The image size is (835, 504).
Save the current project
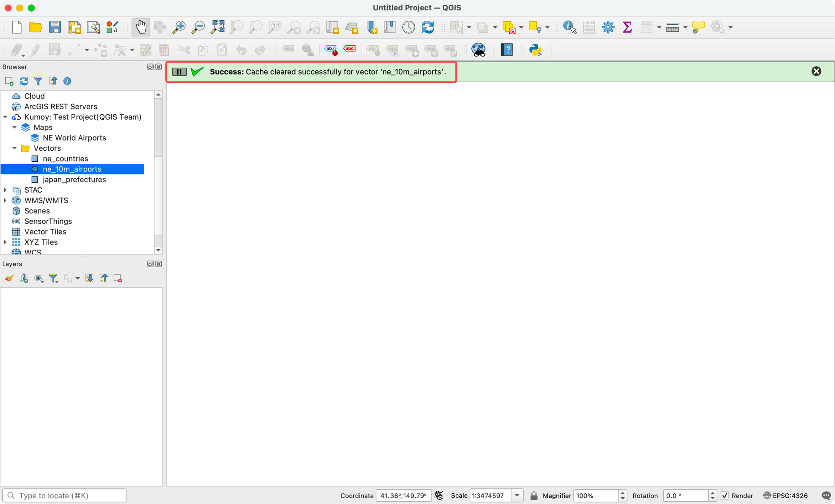tap(55, 27)
